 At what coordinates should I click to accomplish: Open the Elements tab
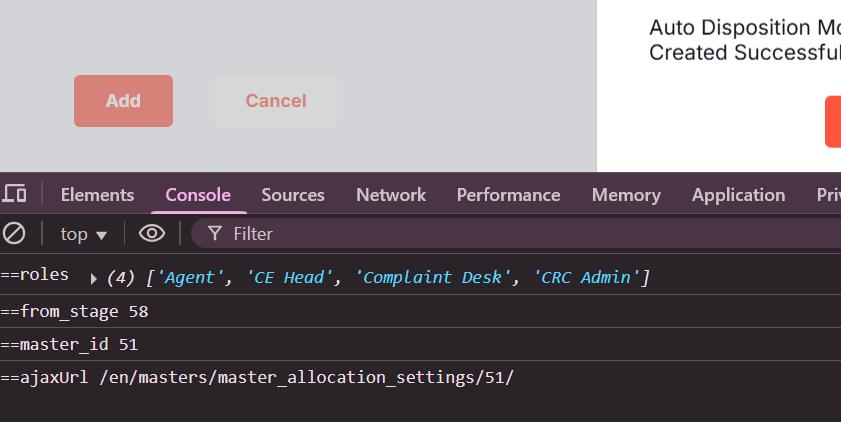pos(97,195)
